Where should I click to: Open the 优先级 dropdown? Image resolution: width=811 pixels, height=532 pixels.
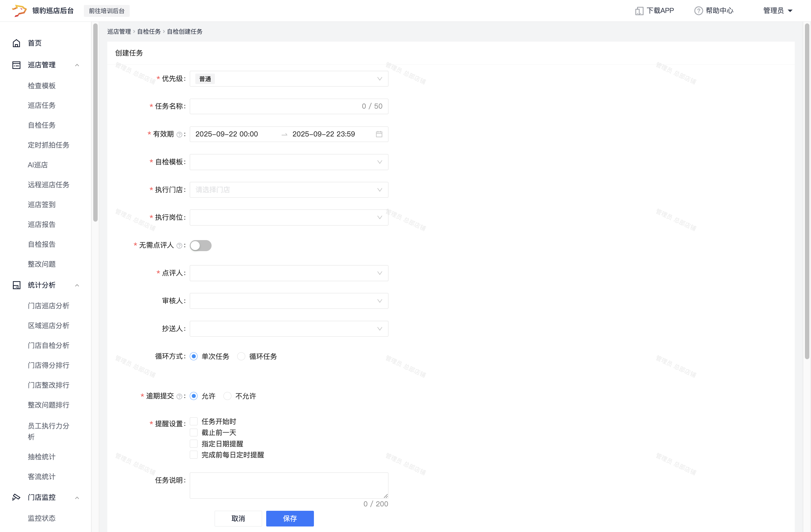tap(289, 79)
